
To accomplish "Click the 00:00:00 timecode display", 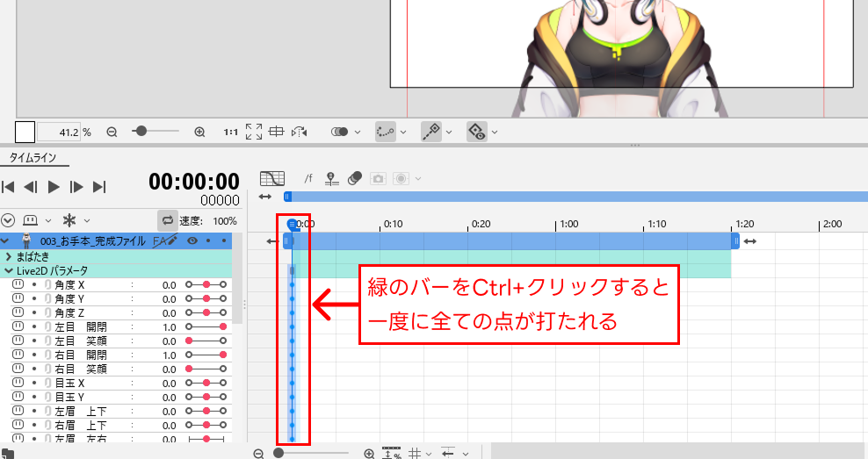I will point(194,182).
